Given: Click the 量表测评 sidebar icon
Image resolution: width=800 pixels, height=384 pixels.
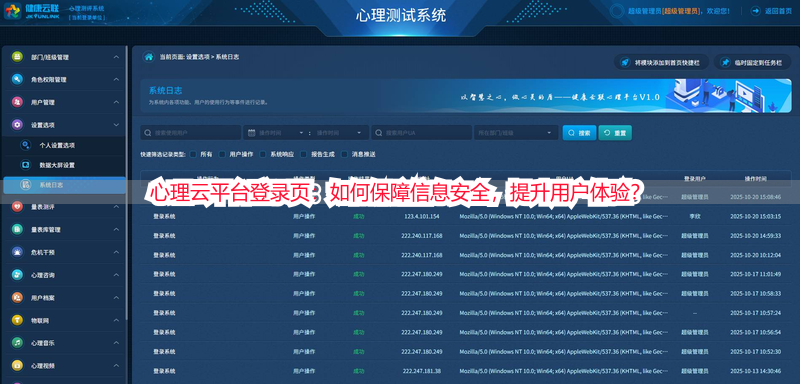Looking at the screenshot, I should point(17,207).
